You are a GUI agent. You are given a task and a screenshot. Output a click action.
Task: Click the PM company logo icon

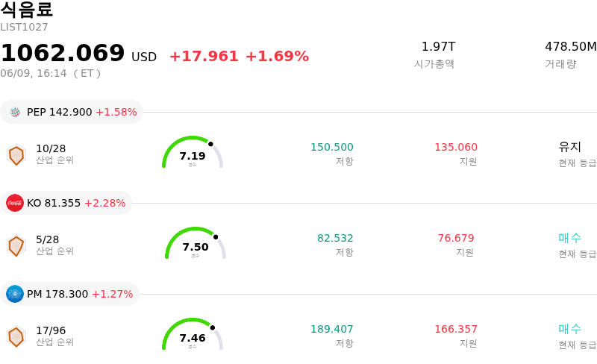point(15,294)
